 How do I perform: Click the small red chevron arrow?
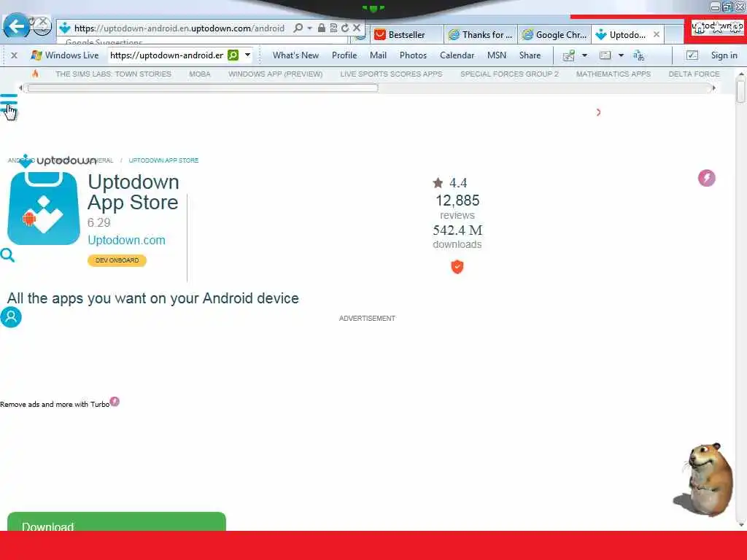click(598, 112)
